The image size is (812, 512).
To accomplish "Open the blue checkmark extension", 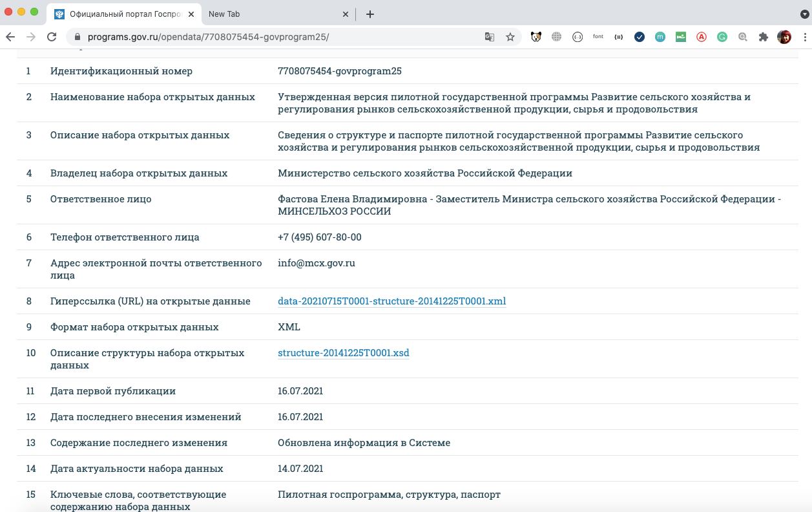I will [x=640, y=37].
